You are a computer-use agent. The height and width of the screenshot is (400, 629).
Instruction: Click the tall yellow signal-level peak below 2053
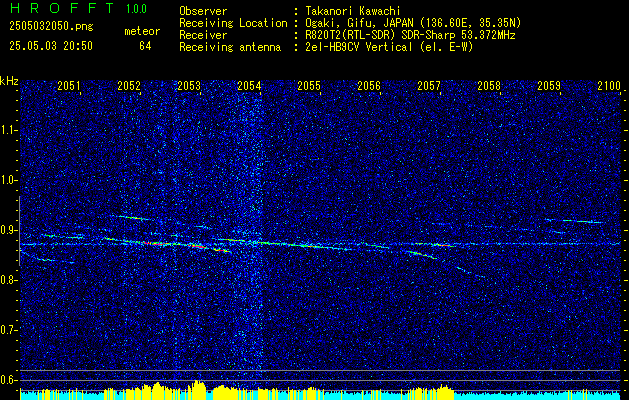coord(199,390)
